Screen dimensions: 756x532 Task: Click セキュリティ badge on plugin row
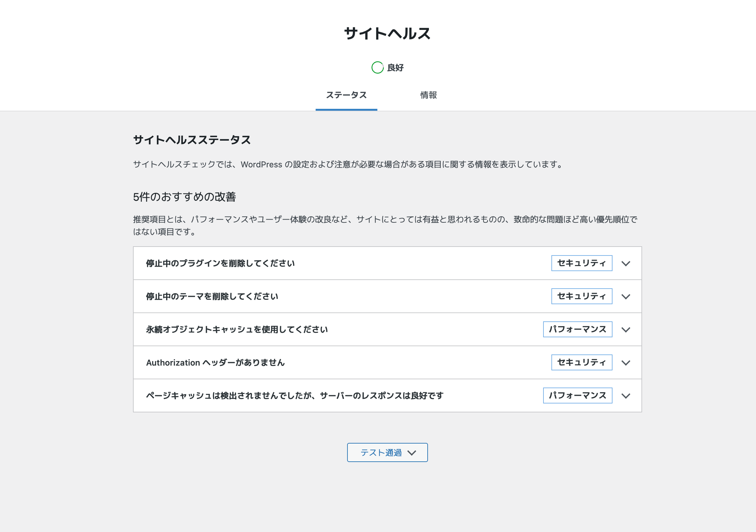tap(582, 263)
